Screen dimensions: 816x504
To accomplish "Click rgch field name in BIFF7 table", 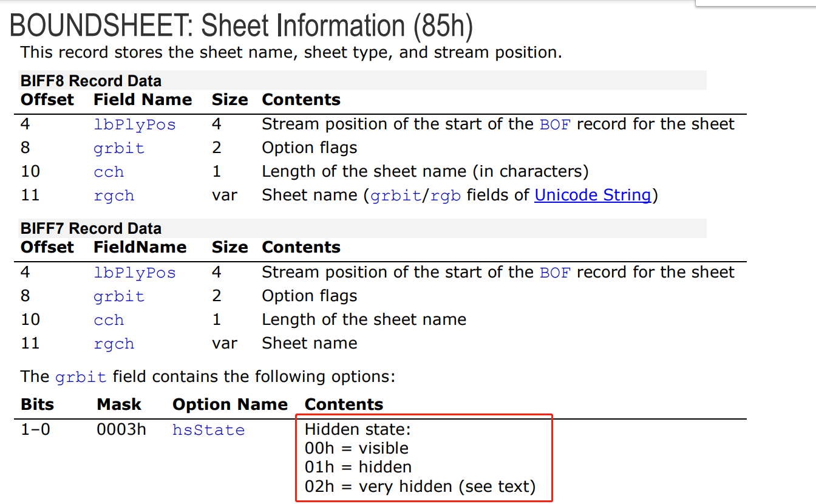I will [x=114, y=344].
